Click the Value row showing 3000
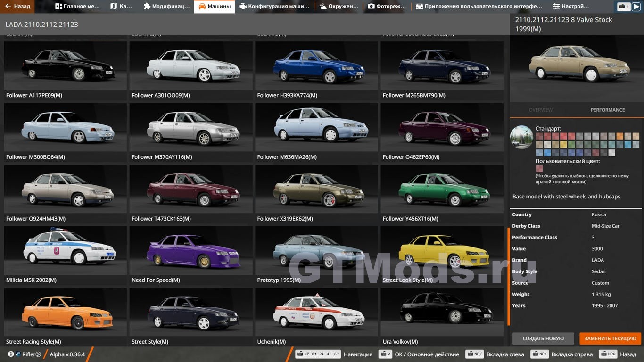Viewport: 644px width, 362px height. 576,248
